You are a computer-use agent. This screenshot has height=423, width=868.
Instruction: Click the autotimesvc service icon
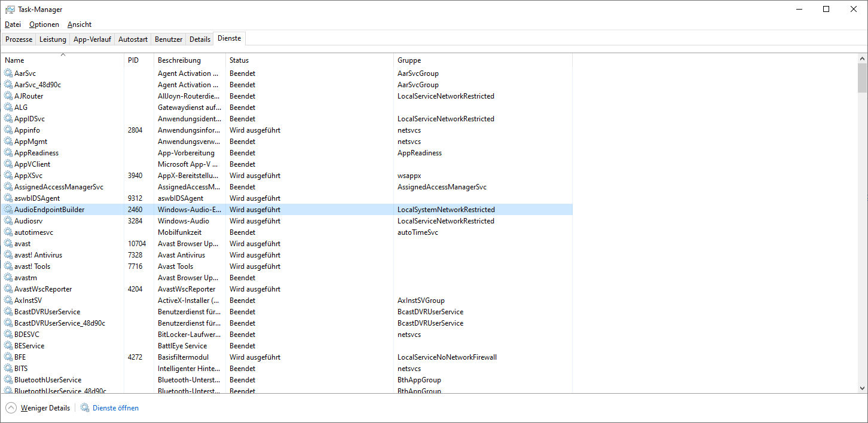[8, 232]
